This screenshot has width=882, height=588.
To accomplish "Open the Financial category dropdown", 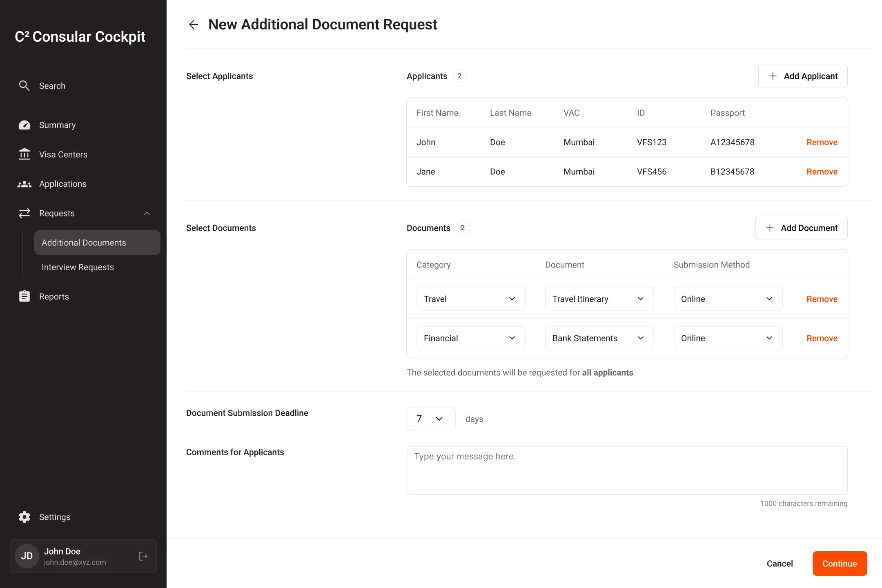I will pos(471,338).
